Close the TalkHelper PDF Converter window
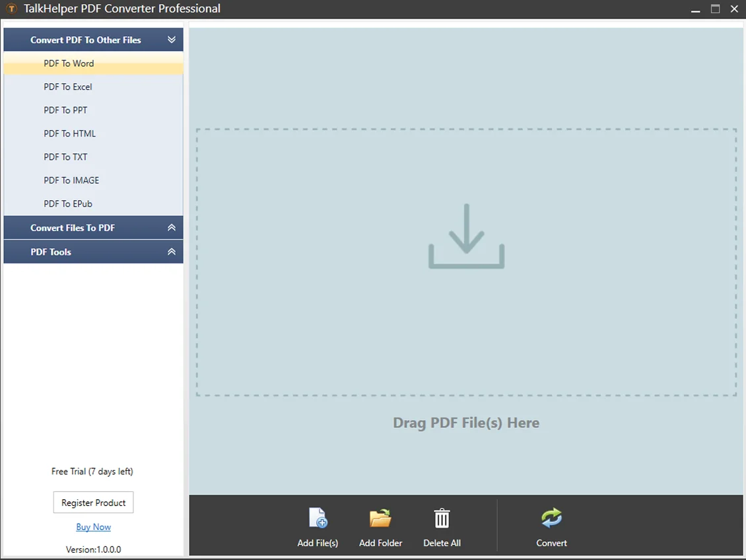This screenshot has width=746, height=560. (734, 9)
